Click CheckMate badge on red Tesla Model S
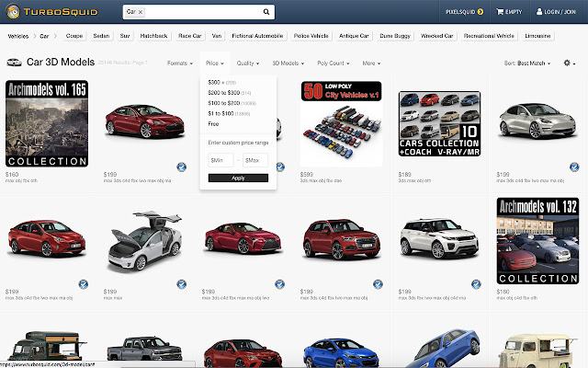 (x=182, y=167)
